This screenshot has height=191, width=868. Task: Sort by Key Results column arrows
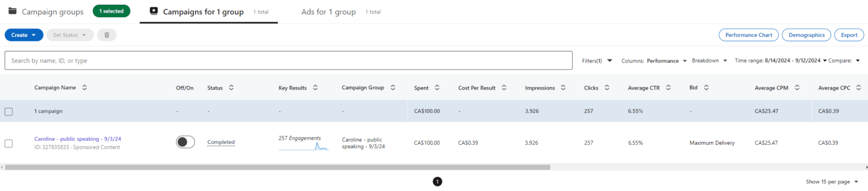click(x=315, y=87)
